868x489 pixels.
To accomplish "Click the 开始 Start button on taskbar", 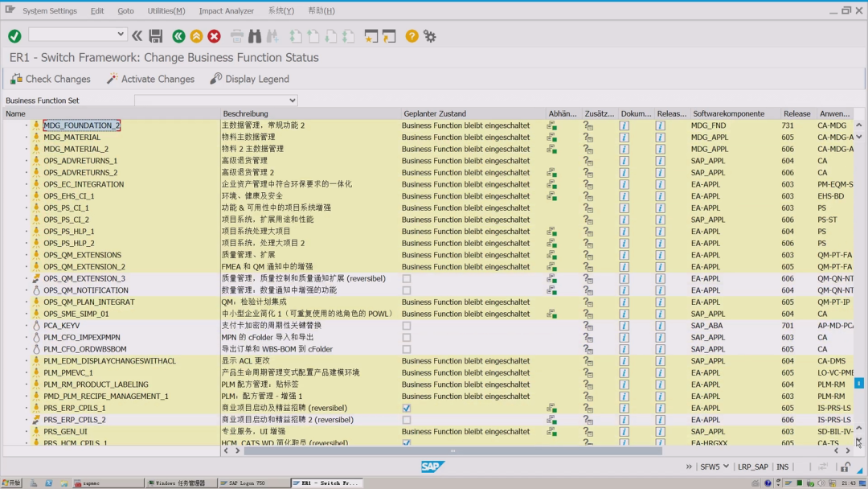I will (x=11, y=483).
